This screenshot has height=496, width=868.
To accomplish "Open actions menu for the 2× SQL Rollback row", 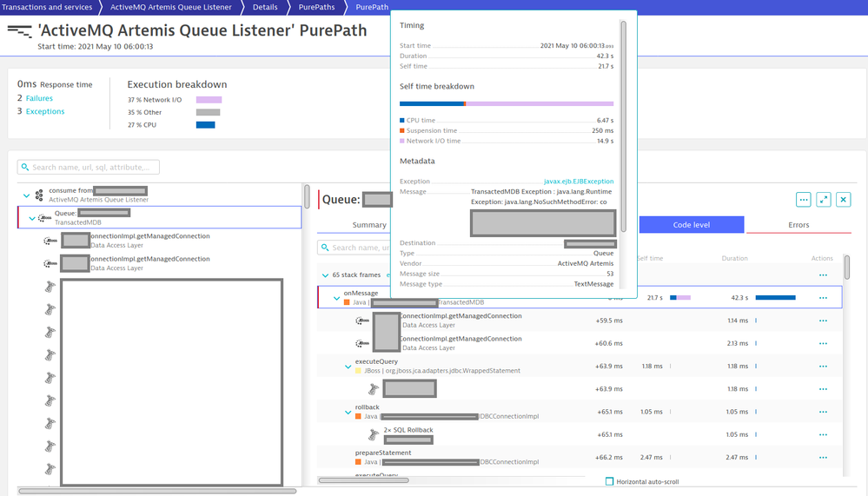I will point(823,434).
